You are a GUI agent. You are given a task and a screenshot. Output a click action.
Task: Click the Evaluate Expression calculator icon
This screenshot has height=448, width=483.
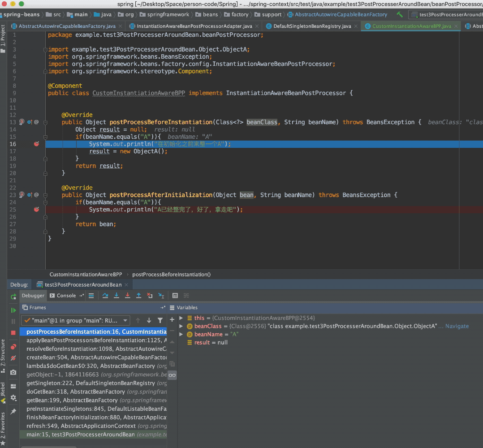coord(175,296)
